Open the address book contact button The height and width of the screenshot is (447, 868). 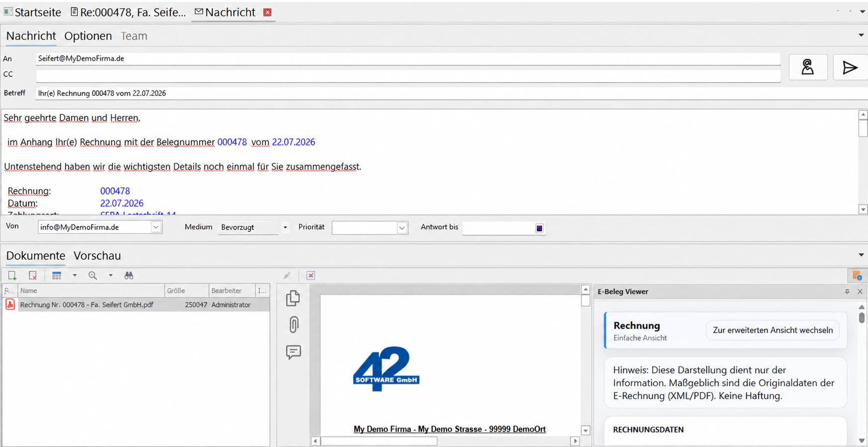808,67
